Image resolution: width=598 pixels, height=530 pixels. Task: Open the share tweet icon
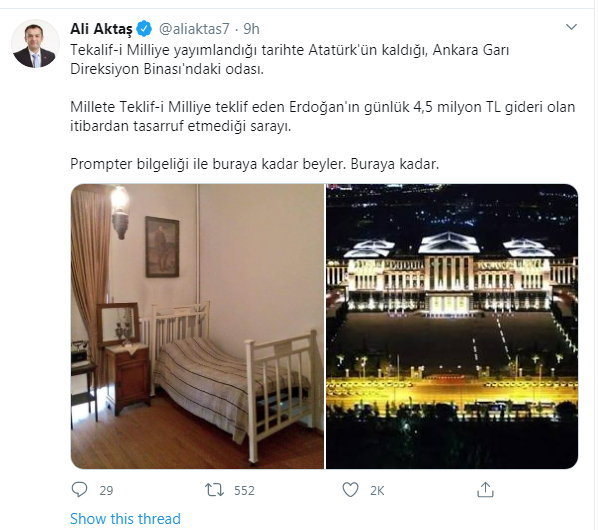tap(485, 490)
